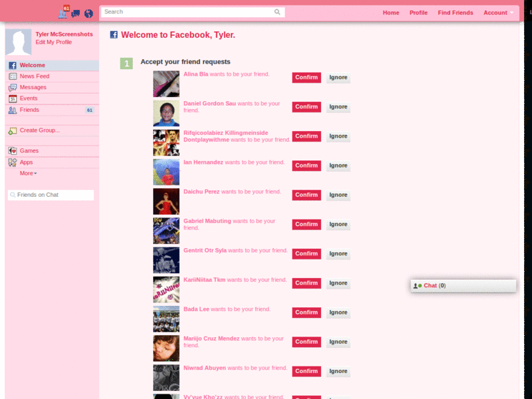
Task: Click the Apps sidebar icon
Action: pos(13,162)
